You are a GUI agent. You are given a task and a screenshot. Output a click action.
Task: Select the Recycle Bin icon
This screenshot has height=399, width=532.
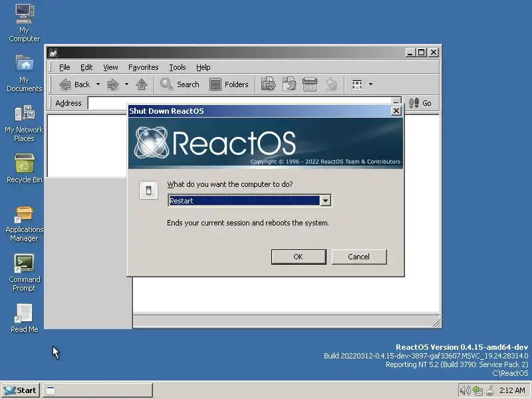[24, 168]
